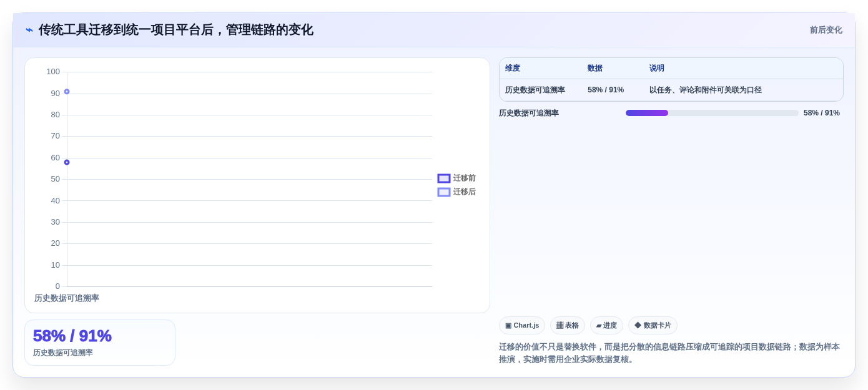Toggle the 迁移后 legend swatch
Viewport: 868px width, 390px height.
coord(444,192)
